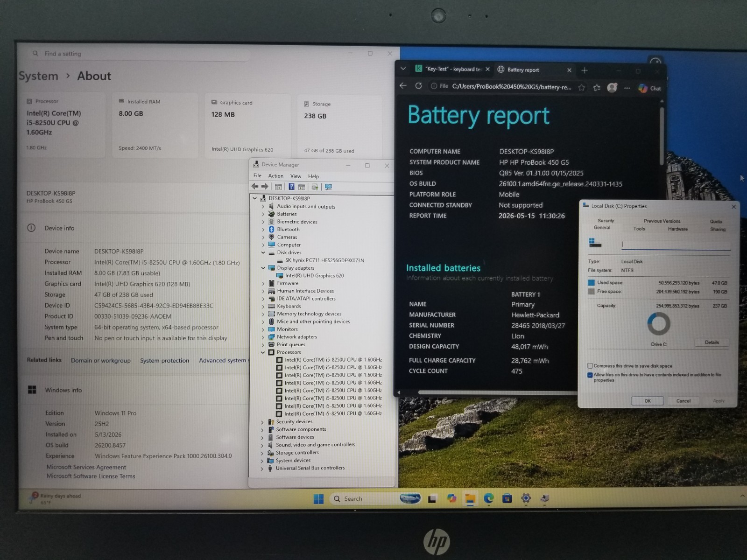
Task: Open Settings gear on taskbar
Action: [526, 498]
